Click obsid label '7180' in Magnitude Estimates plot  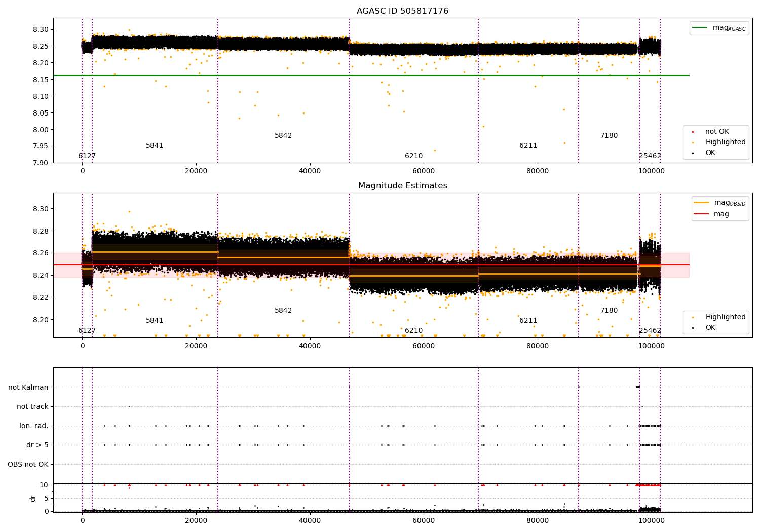click(x=609, y=311)
